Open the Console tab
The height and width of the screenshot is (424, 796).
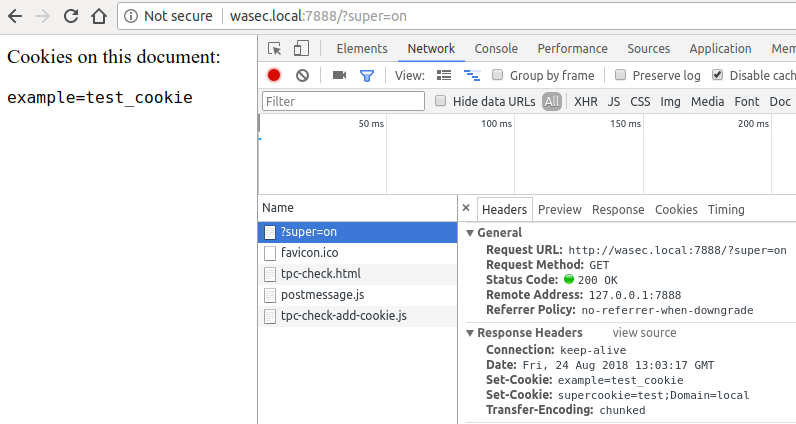[496, 49]
